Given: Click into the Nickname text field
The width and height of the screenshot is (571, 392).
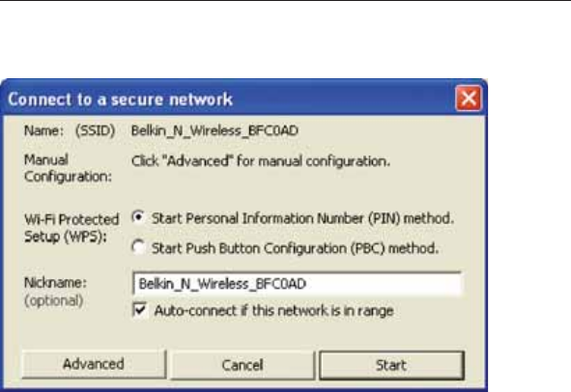Looking at the screenshot, I should point(298,284).
